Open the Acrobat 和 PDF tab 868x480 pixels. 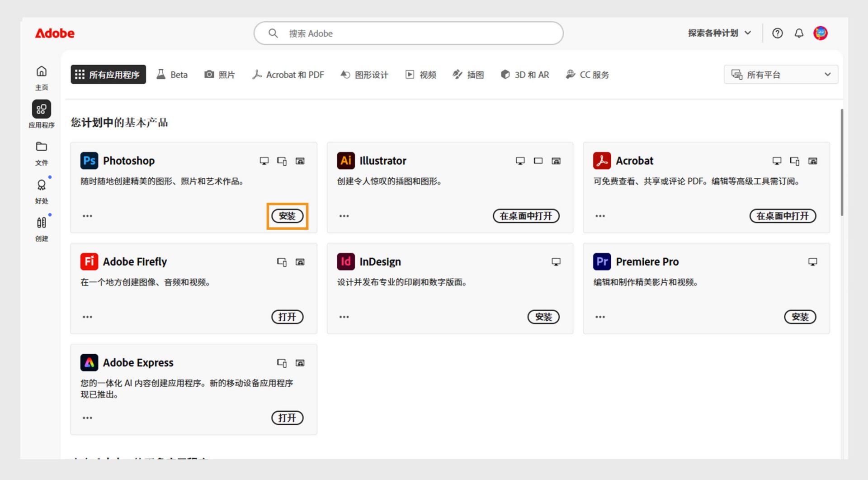288,75
